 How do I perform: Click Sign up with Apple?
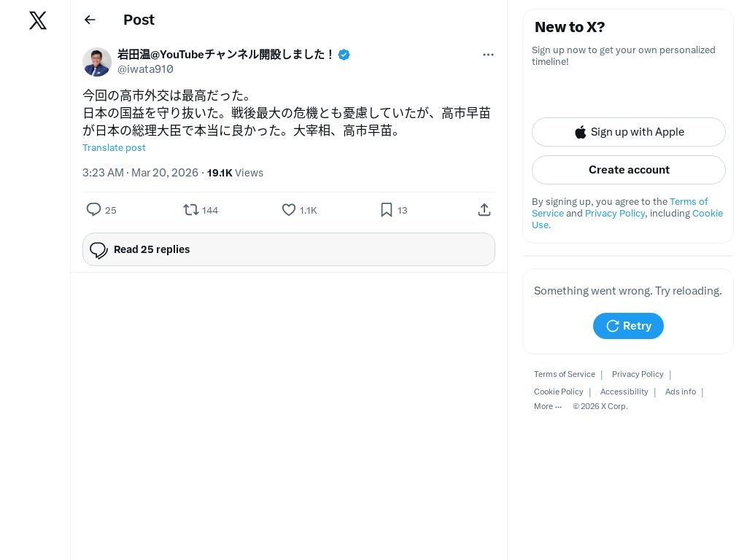tap(629, 132)
